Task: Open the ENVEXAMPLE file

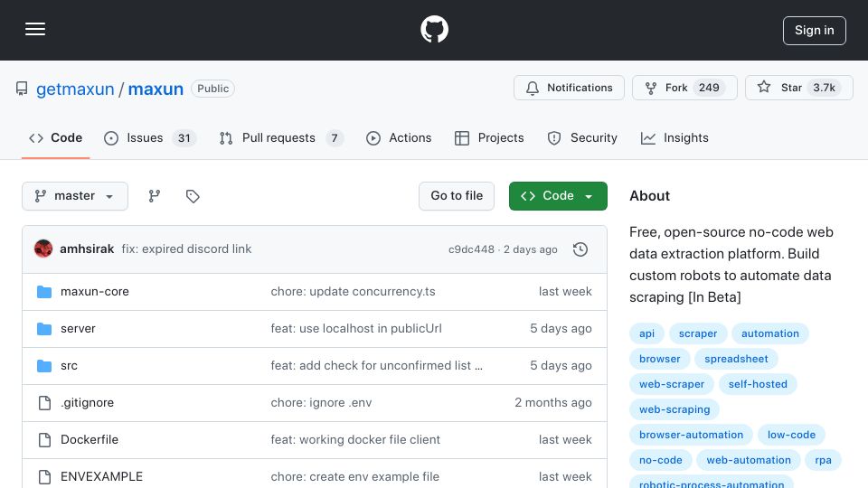Action: click(x=101, y=477)
